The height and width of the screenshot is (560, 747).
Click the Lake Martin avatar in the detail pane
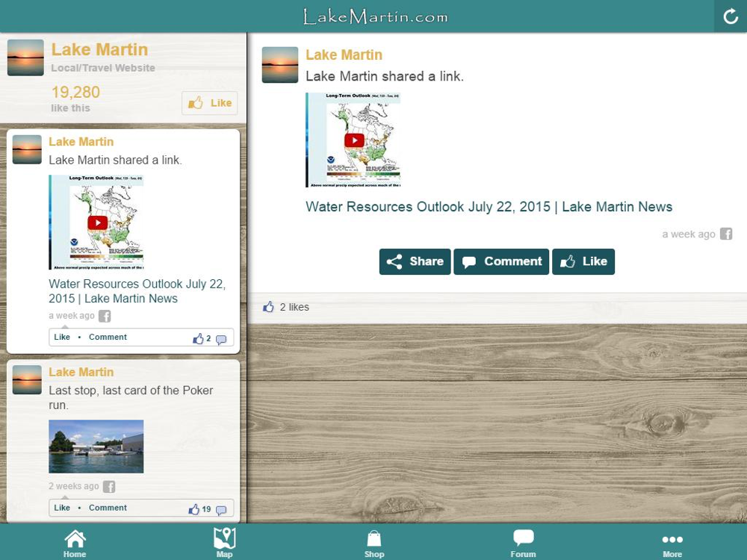280,65
